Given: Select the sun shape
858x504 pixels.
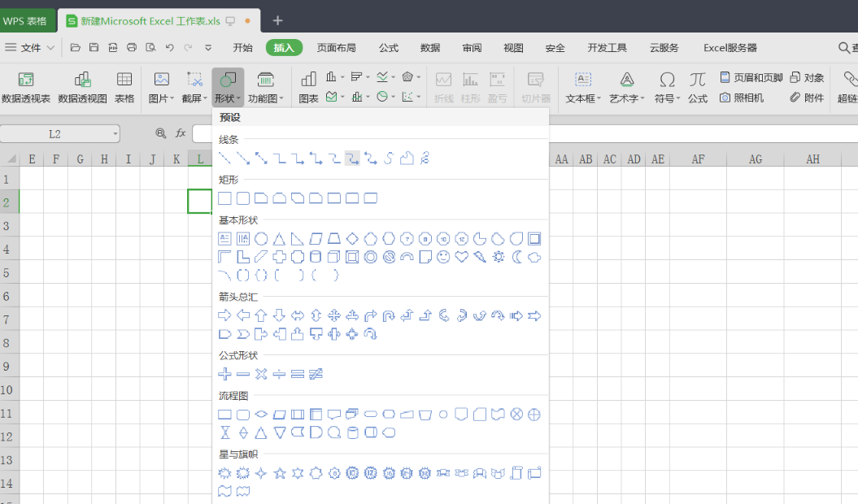Looking at the screenshot, I should click(x=498, y=257).
